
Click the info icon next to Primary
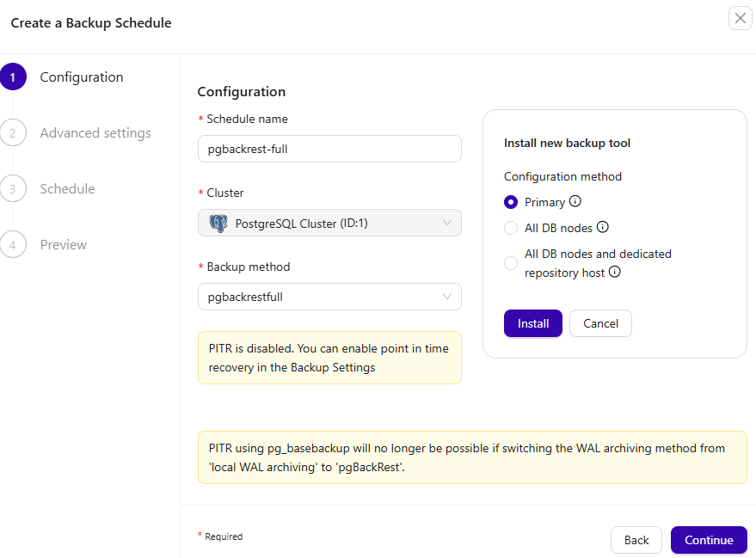[x=575, y=202]
